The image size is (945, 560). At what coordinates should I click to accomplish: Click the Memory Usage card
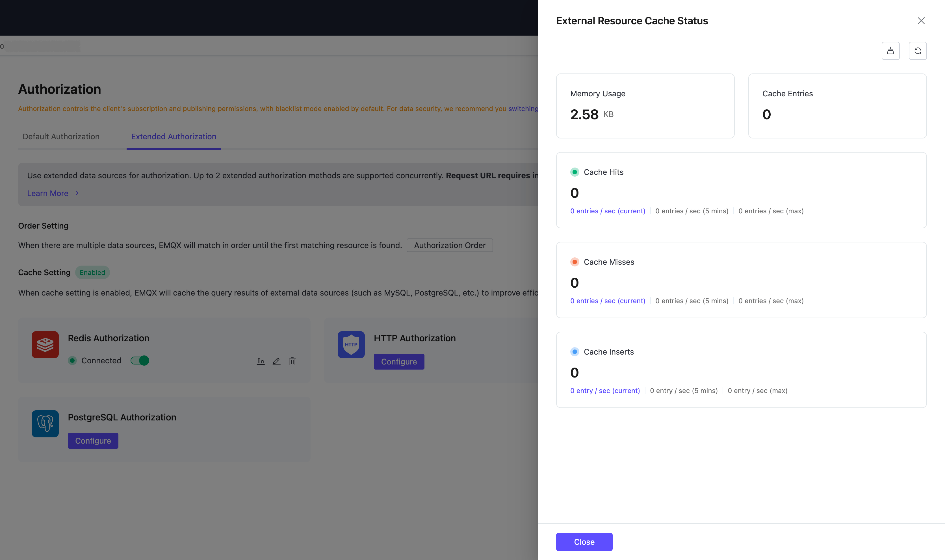coord(645,106)
